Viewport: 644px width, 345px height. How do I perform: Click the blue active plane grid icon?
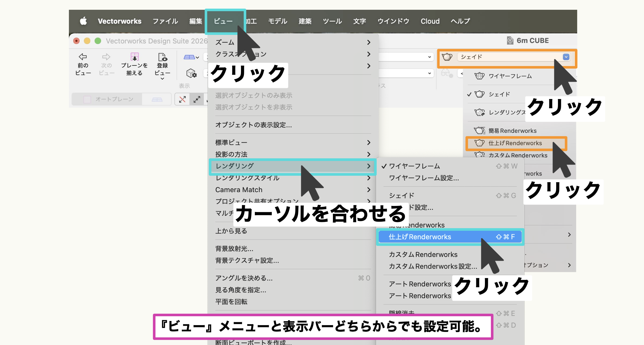[189, 57]
